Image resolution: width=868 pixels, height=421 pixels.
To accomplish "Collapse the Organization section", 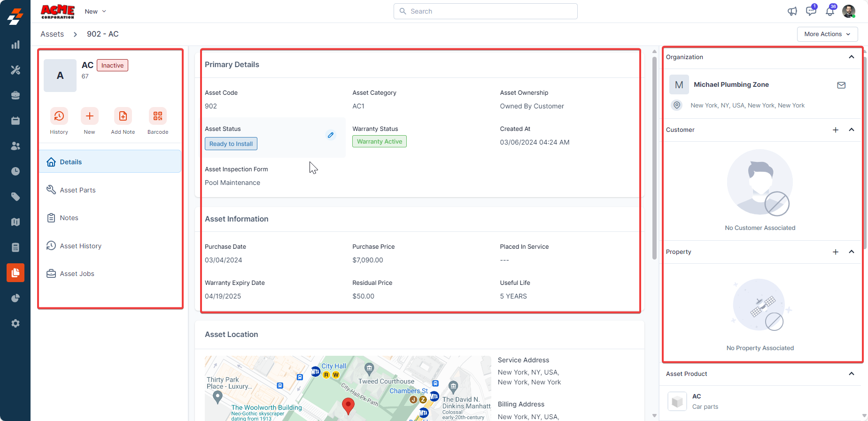I will pos(852,57).
